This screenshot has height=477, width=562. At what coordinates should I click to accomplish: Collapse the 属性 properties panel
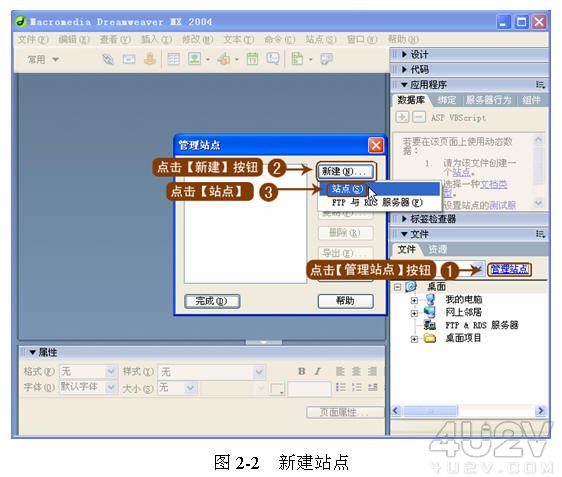pyautogui.click(x=33, y=353)
